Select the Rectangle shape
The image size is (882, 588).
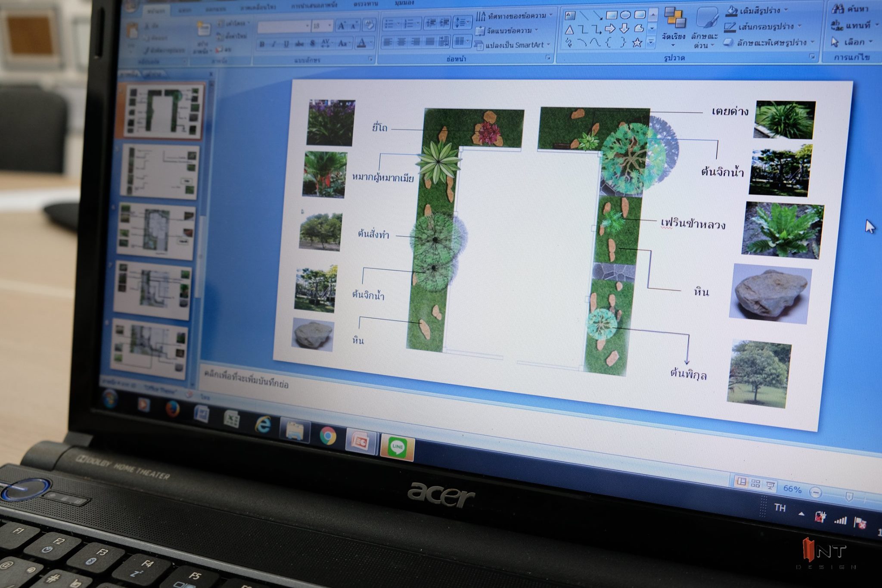(612, 15)
